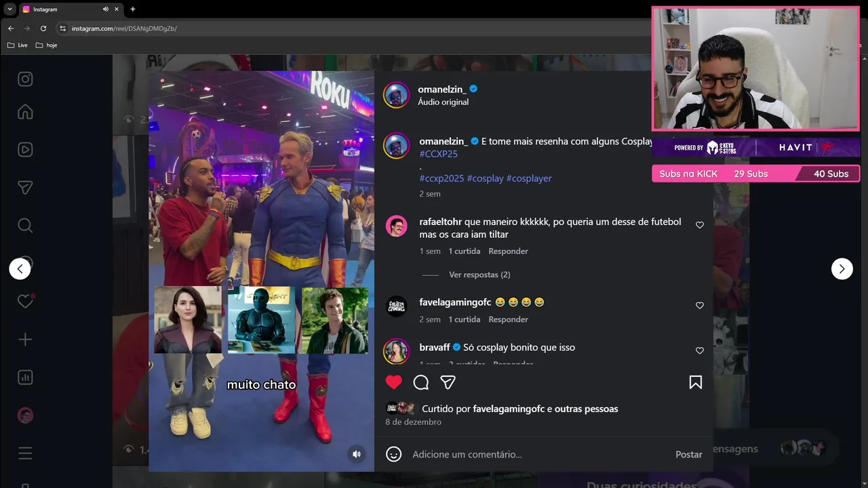Click 8 de dezembro post date
The image size is (868, 488).
[x=413, y=422]
